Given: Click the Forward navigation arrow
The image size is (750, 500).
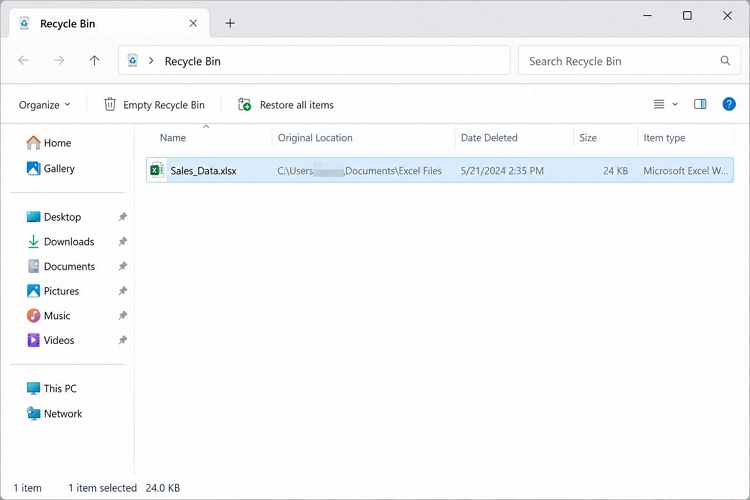Looking at the screenshot, I should point(59,60).
